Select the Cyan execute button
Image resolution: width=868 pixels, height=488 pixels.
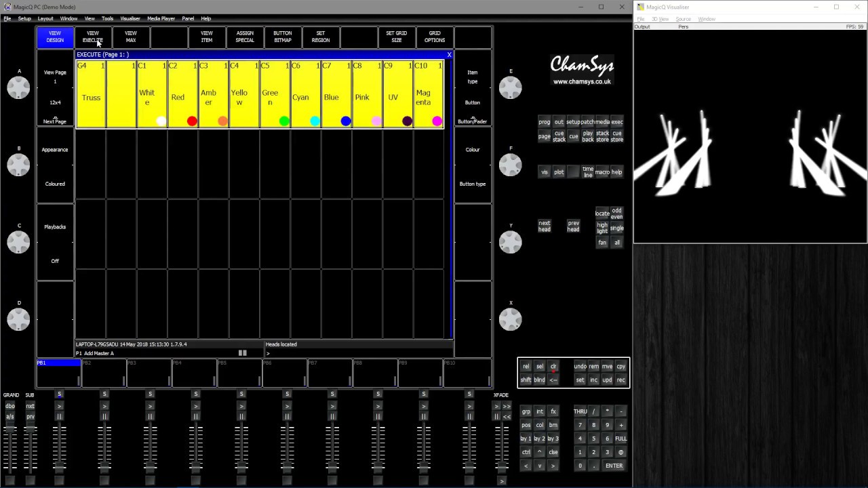[306, 94]
